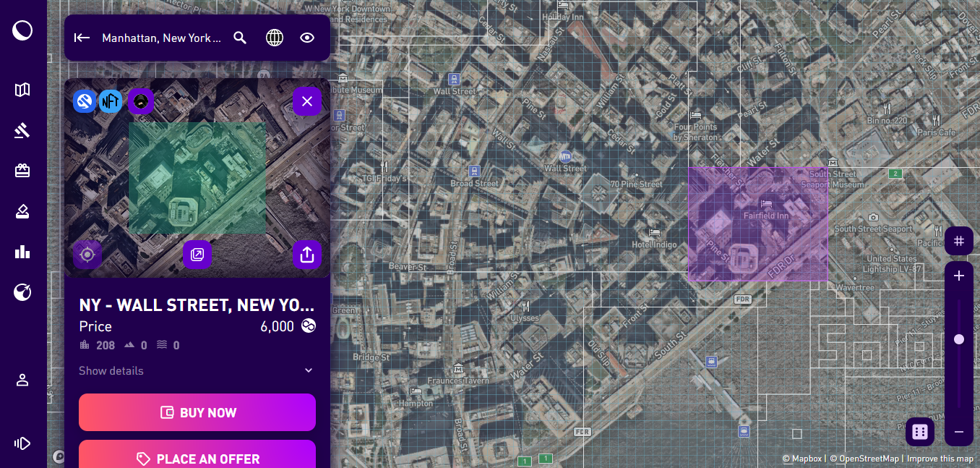Screen dimensions: 980x468
Task: Switch to globe view icon
Action: point(275,38)
